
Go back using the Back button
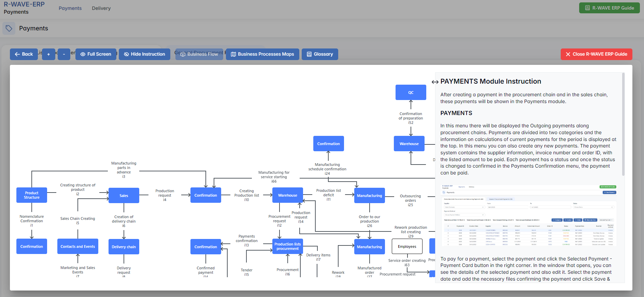click(24, 54)
